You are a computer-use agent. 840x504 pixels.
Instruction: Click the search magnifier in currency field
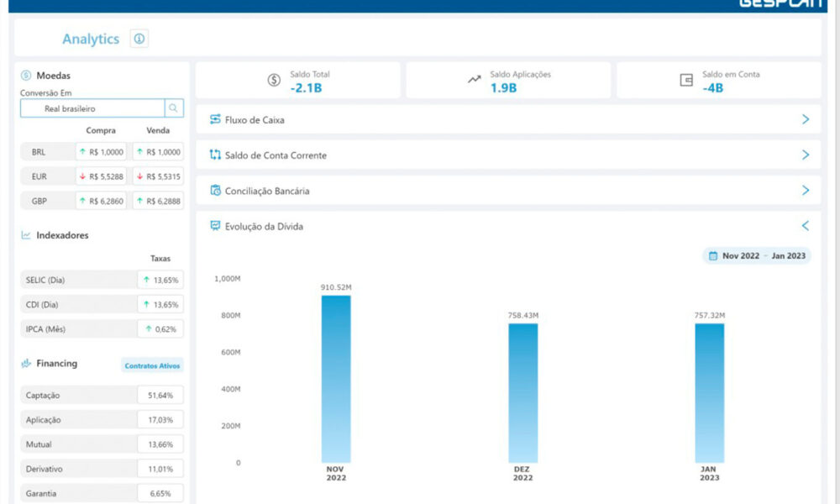pyautogui.click(x=174, y=108)
